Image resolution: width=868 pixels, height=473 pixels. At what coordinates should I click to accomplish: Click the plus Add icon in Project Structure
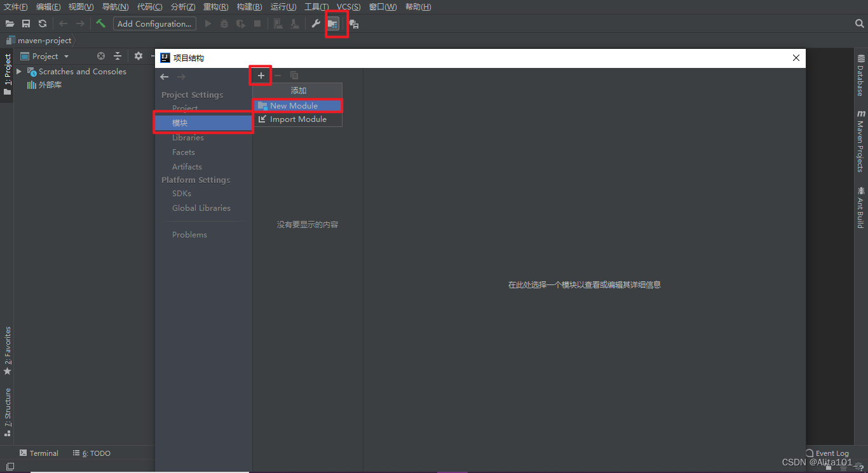coord(261,76)
